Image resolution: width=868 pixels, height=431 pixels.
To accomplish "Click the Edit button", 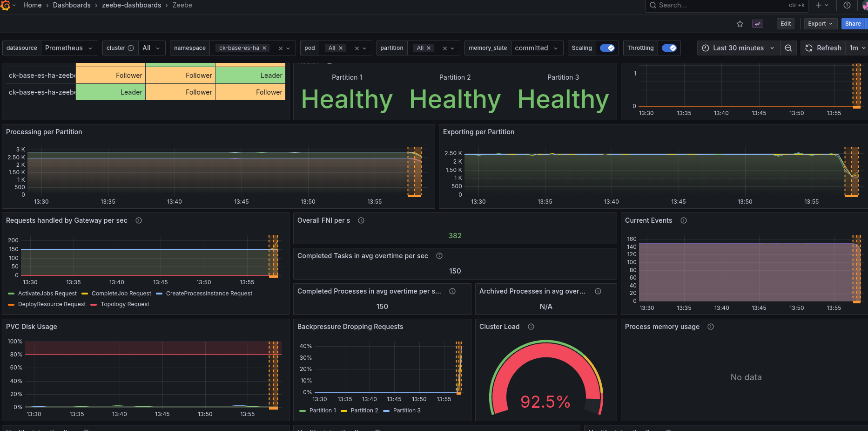I will coord(786,24).
